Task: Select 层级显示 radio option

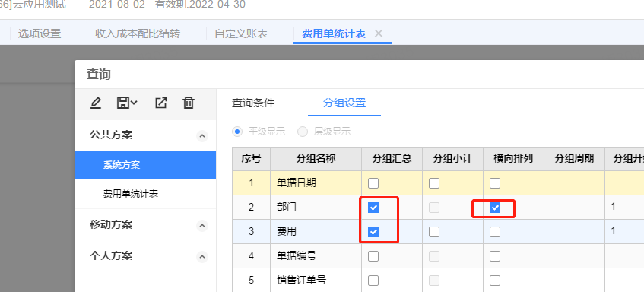Action: (x=303, y=132)
